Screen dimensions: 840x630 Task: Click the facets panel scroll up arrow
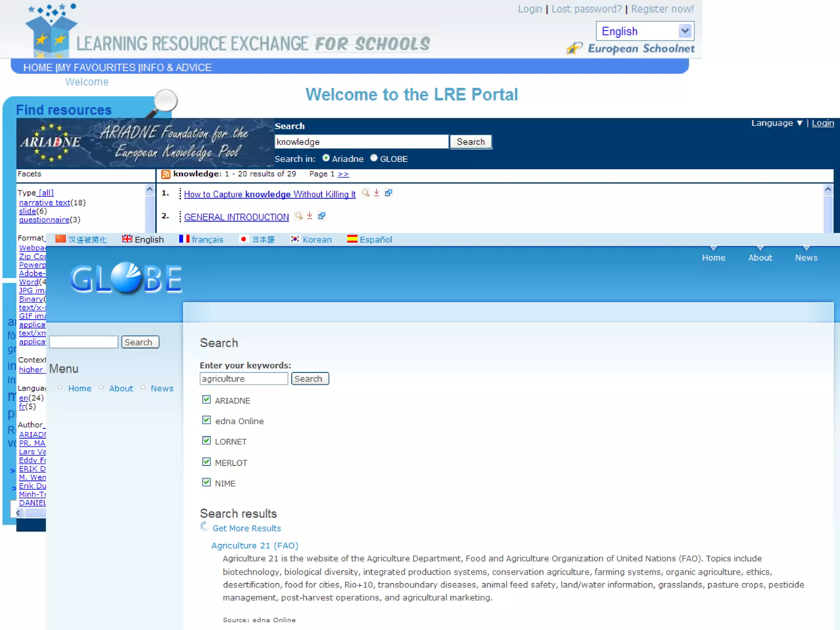pyautogui.click(x=150, y=189)
